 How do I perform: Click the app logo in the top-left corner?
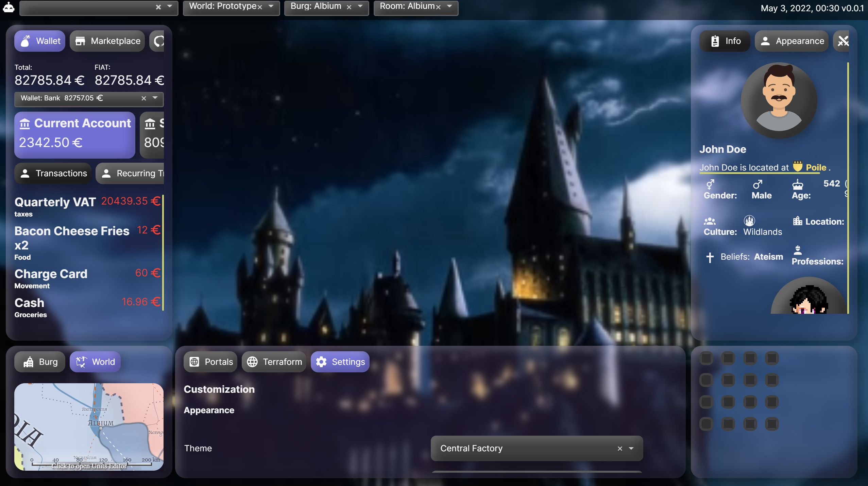coord(8,7)
